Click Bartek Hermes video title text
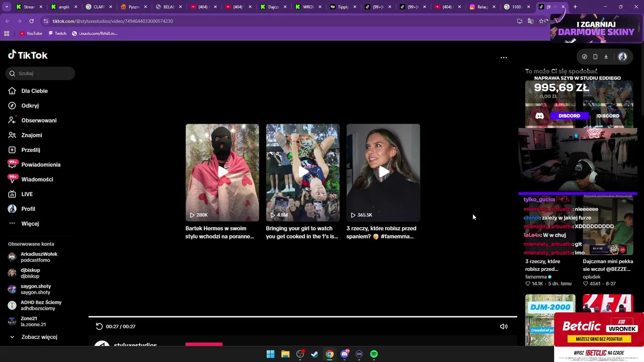Image resolution: width=644 pixels, height=362 pixels. pyautogui.click(x=220, y=232)
